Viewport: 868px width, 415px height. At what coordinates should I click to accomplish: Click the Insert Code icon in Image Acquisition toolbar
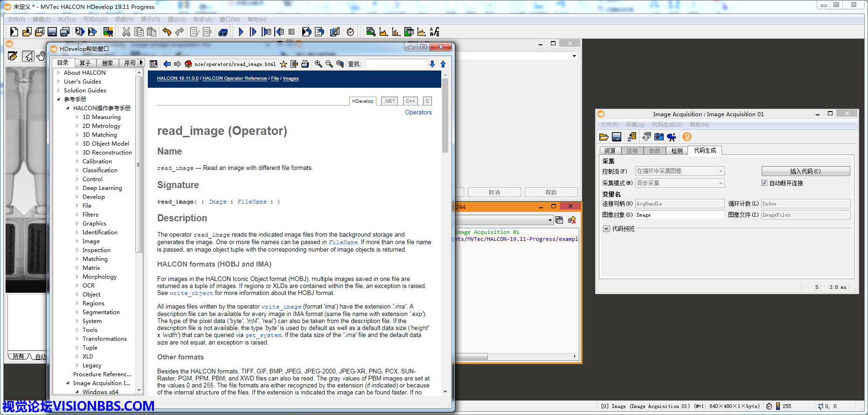click(x=632, y=137)
